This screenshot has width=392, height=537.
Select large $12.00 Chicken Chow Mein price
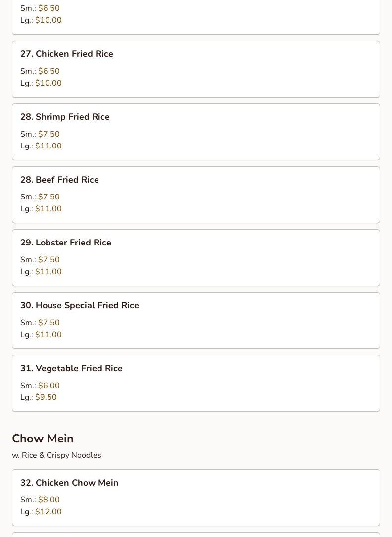[x=49, y=512]
